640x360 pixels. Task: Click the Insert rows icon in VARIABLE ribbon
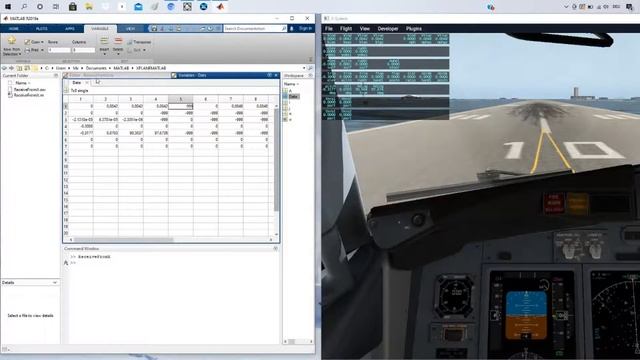pyautogui.click(x=104, y=41)
